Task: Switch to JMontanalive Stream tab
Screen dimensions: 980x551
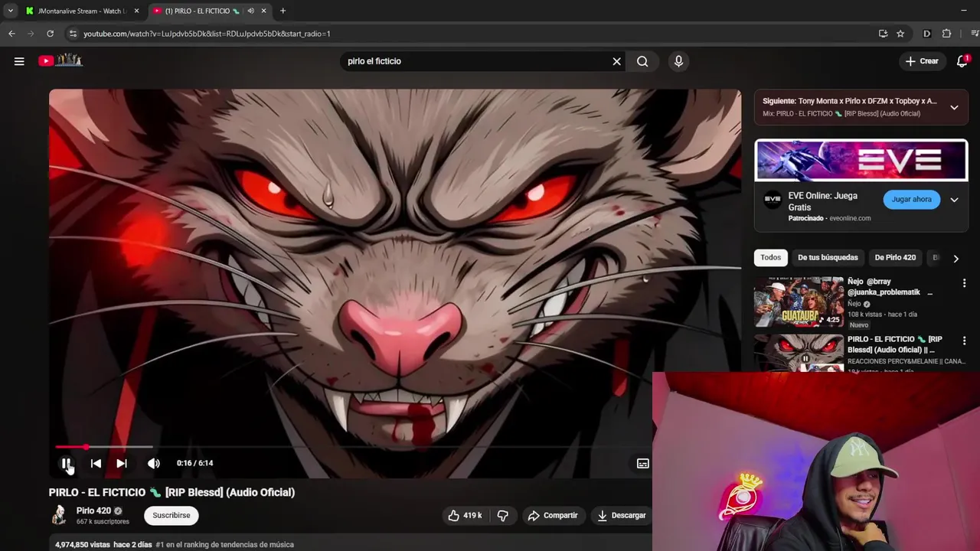Action: 80,11
